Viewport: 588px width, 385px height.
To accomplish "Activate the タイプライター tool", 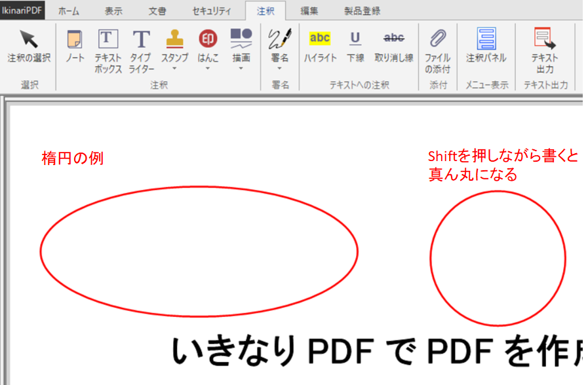I will tap(141, 51).
